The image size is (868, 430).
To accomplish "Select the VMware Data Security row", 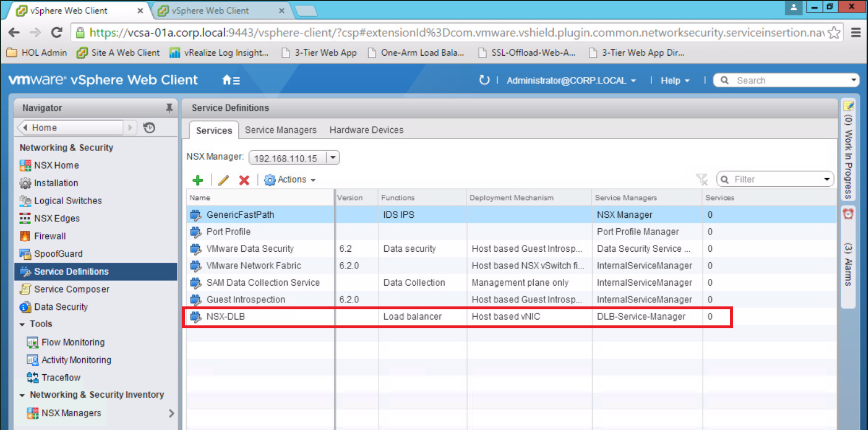I will [511, 249].
